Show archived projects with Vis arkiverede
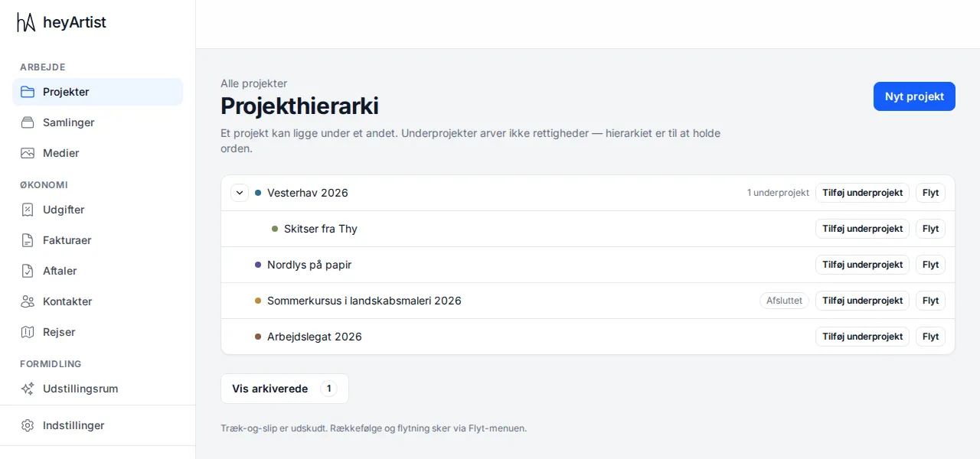Viewport: 980px width, 459px height. [x=285, y=389]
